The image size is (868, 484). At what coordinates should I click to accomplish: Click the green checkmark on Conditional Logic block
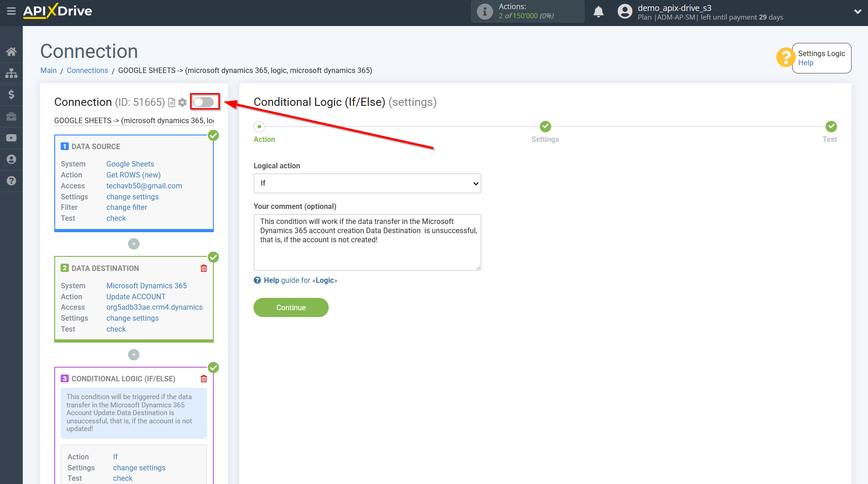point(213,368)
